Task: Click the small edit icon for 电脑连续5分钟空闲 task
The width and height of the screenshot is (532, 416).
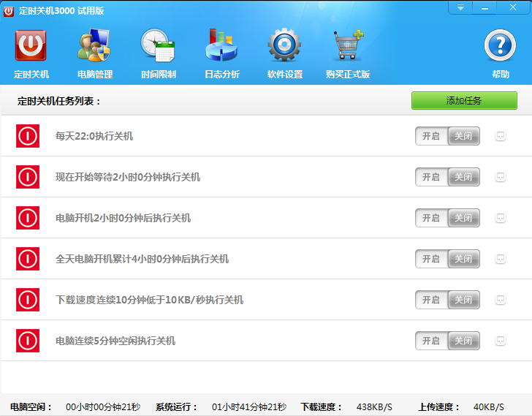Action: 501,341
